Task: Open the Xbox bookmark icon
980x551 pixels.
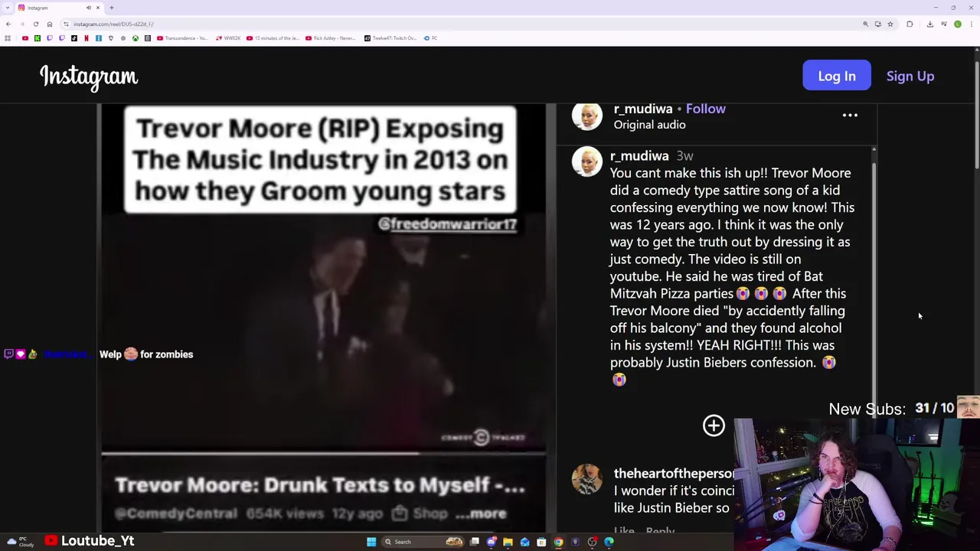Action: point(136,38)
